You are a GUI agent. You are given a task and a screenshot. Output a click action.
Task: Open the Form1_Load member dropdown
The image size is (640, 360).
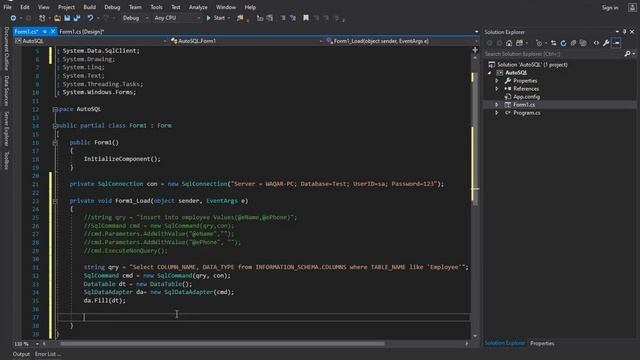click(x=476, y=41)
